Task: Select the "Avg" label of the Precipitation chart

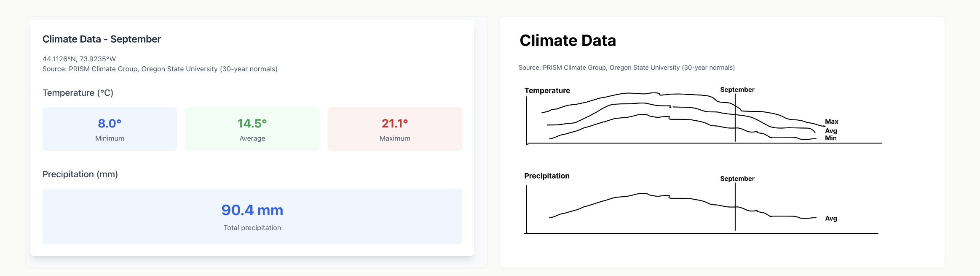Action: [831, 218]
